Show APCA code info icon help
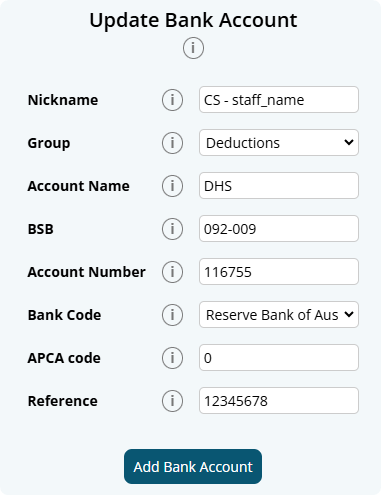The height and width of the screenshot is (495, 381). tap(172, 358)
